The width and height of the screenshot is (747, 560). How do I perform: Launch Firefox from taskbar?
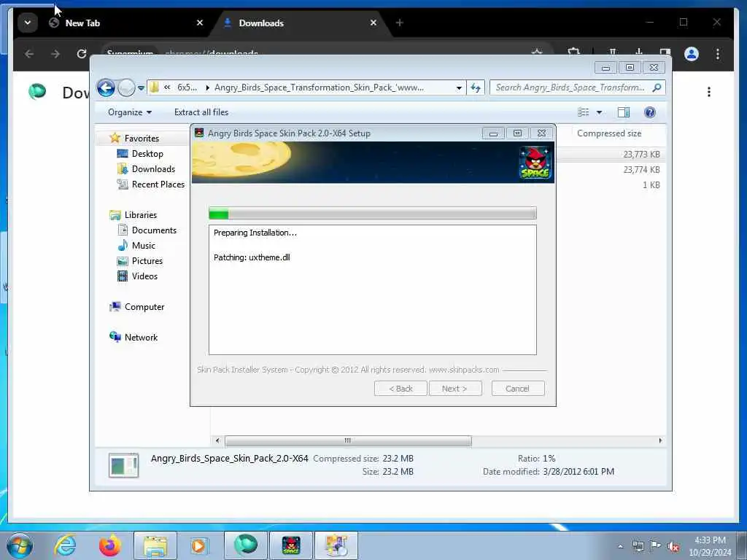coord(110,545)
